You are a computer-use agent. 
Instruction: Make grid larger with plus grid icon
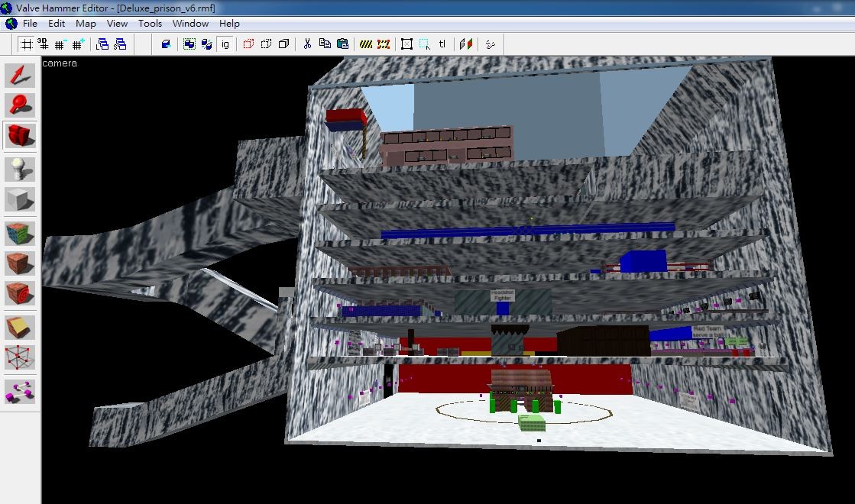(77, 44)
